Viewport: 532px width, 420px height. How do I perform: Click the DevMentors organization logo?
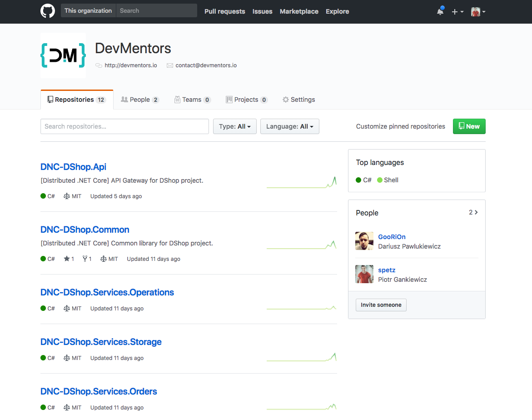pyautogui.click(x=63, y=55)
